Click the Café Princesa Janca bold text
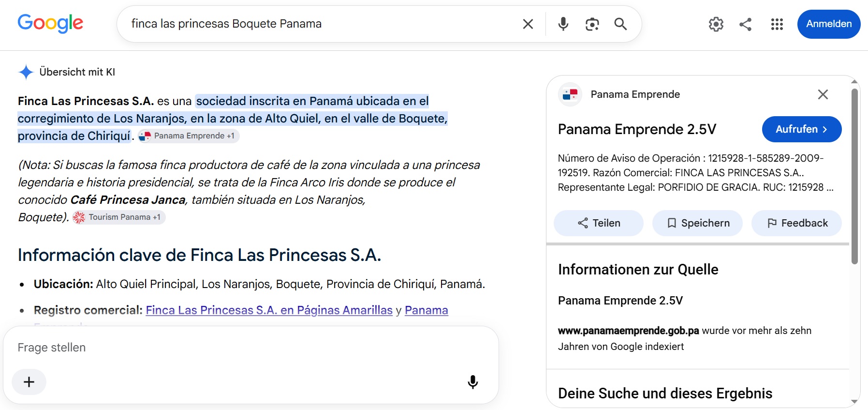Image resolution: width=868 pixels, height=410 pixels. coord(128,200)
